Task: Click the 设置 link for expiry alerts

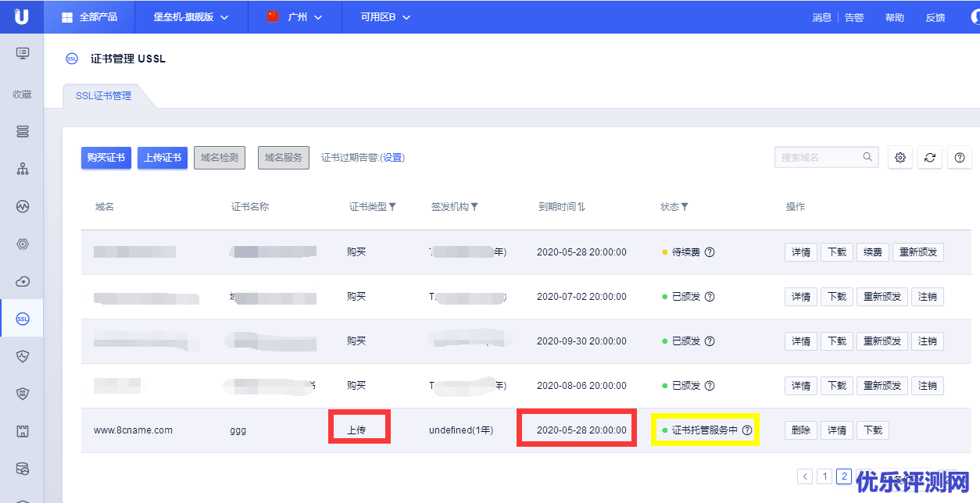Action: [392, 158]
